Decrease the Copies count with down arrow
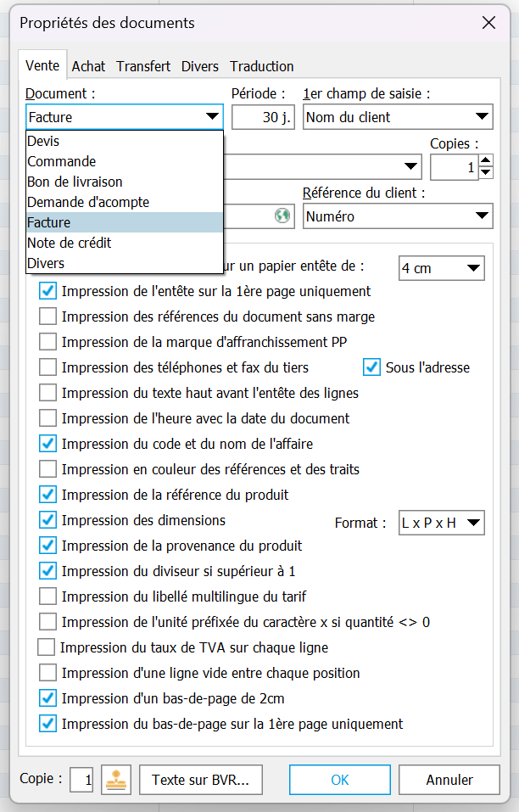This screenshot has height=812, width=519. (486, 173)
